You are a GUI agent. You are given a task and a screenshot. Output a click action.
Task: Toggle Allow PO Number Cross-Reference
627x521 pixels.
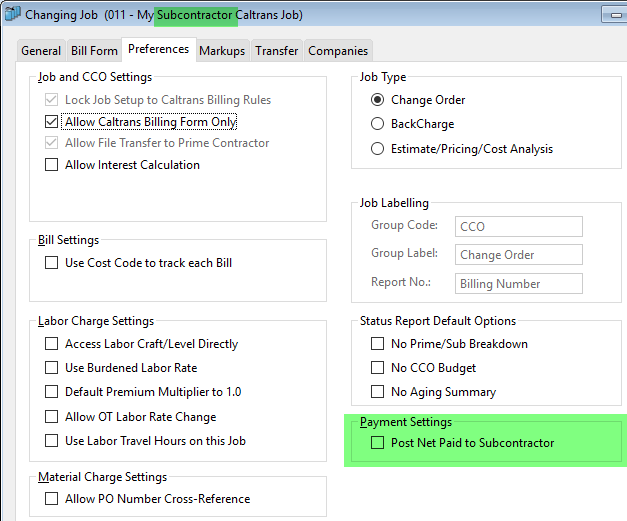point(52,498)
